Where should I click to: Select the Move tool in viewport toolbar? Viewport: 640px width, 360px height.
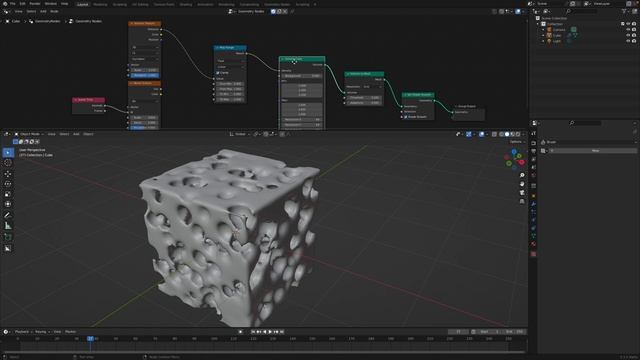tap(8, 174)
